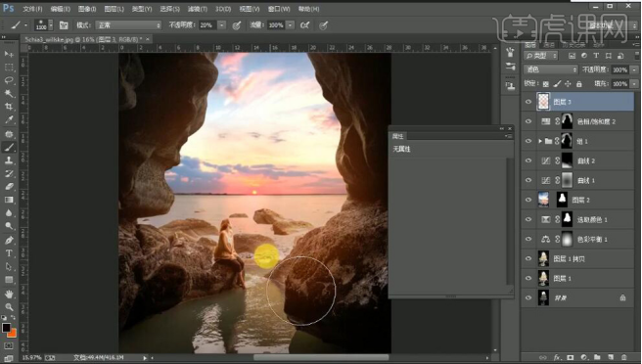Toggle pressure for opacity icon
The height and width of the screenshot is (364, 642).
coord(236,25)
